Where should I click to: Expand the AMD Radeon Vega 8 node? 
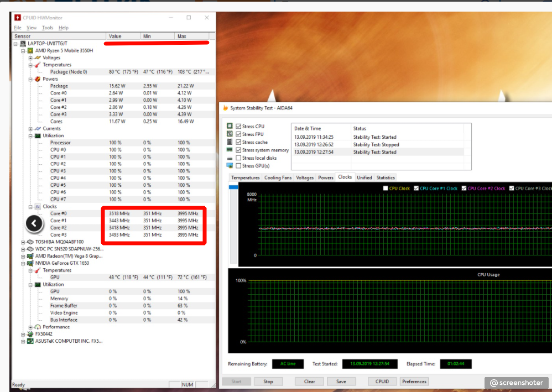click(23, 256)
